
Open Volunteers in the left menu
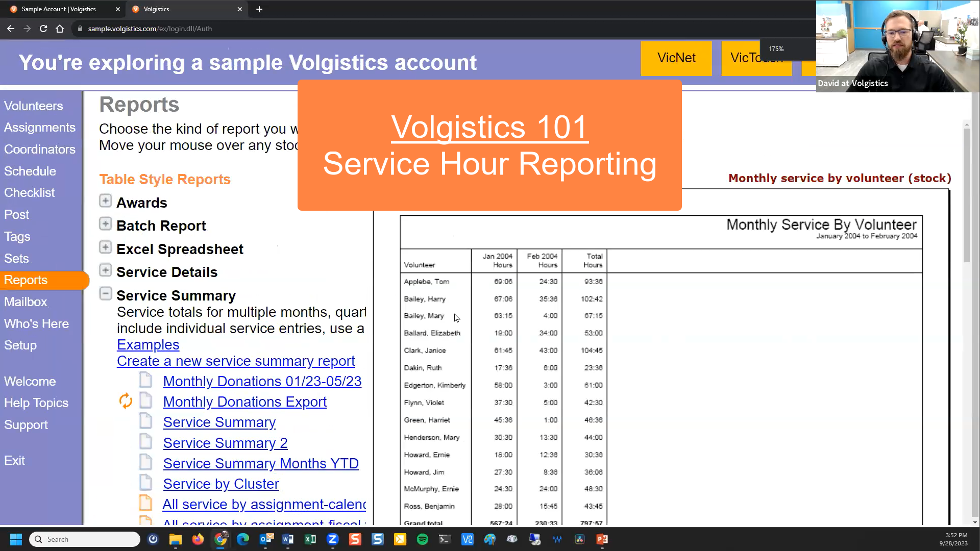point(34,106)
